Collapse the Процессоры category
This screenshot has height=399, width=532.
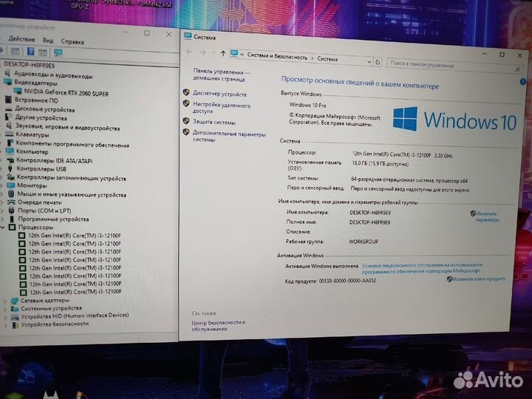coord(3,227)
